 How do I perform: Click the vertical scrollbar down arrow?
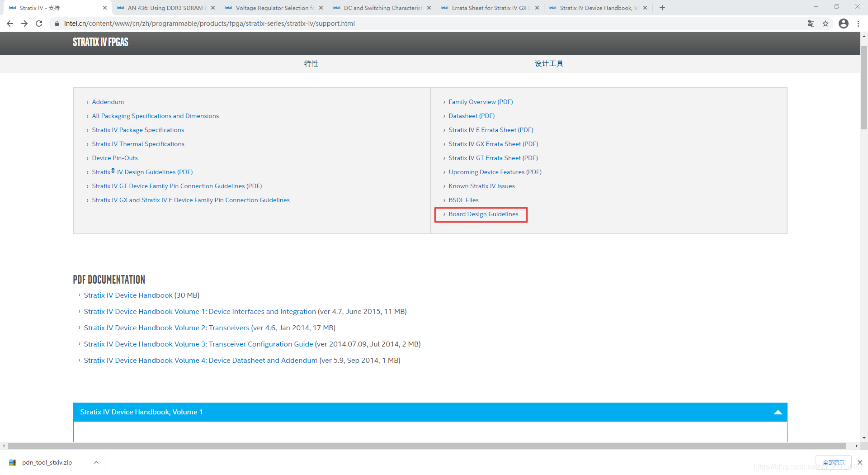pos(864,438)
